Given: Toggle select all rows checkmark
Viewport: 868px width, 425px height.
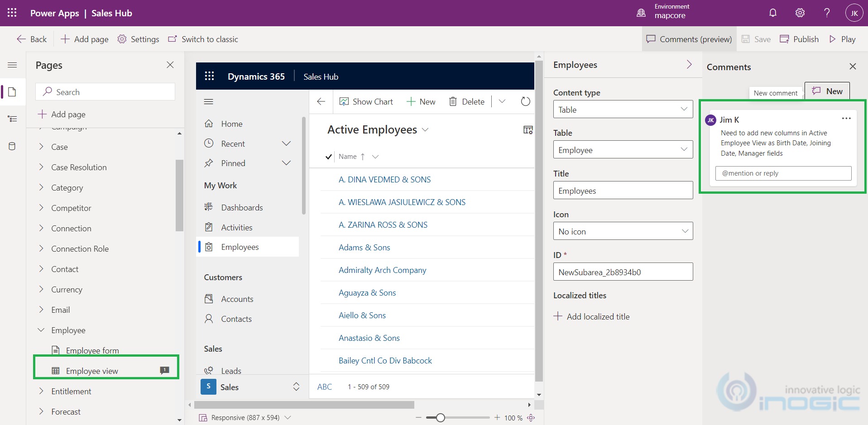Looking at the screenshot, I should click(329, 157).
